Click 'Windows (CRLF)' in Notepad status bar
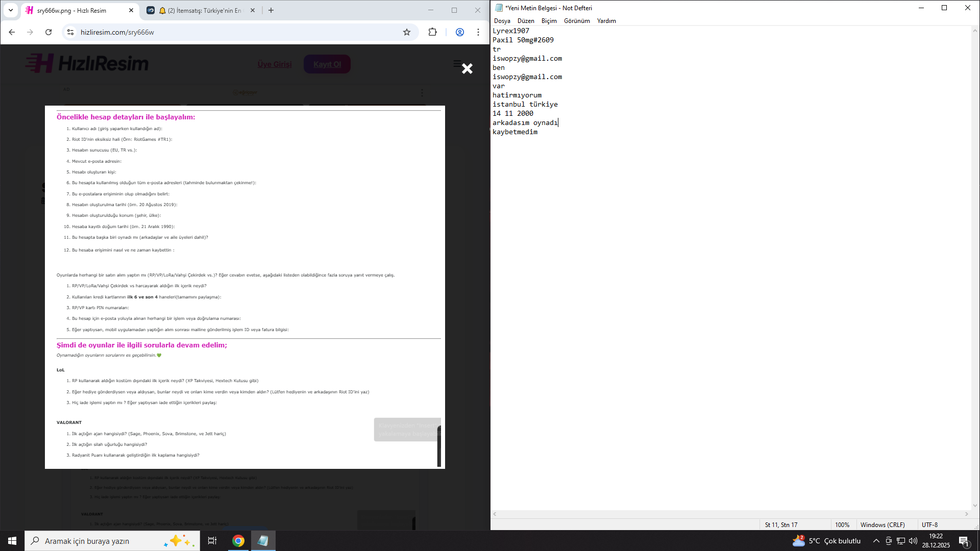Viewport: 980px width, 551px height. 883,525
